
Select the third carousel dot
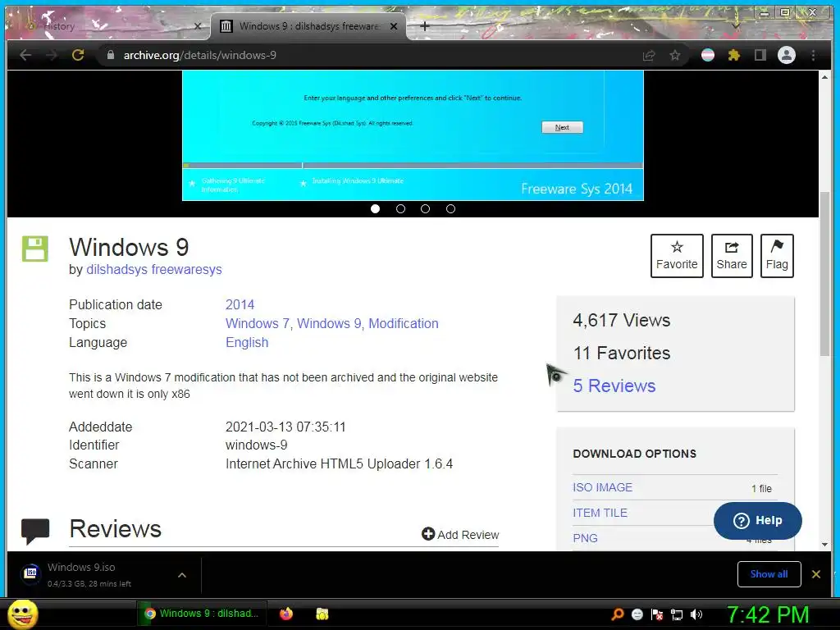coord(426,209)
